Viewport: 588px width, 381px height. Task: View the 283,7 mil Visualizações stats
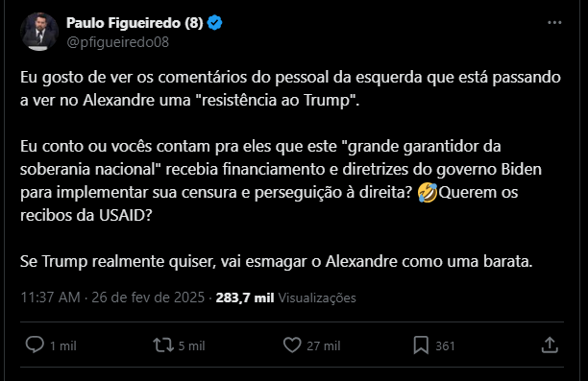click(285, 298)
